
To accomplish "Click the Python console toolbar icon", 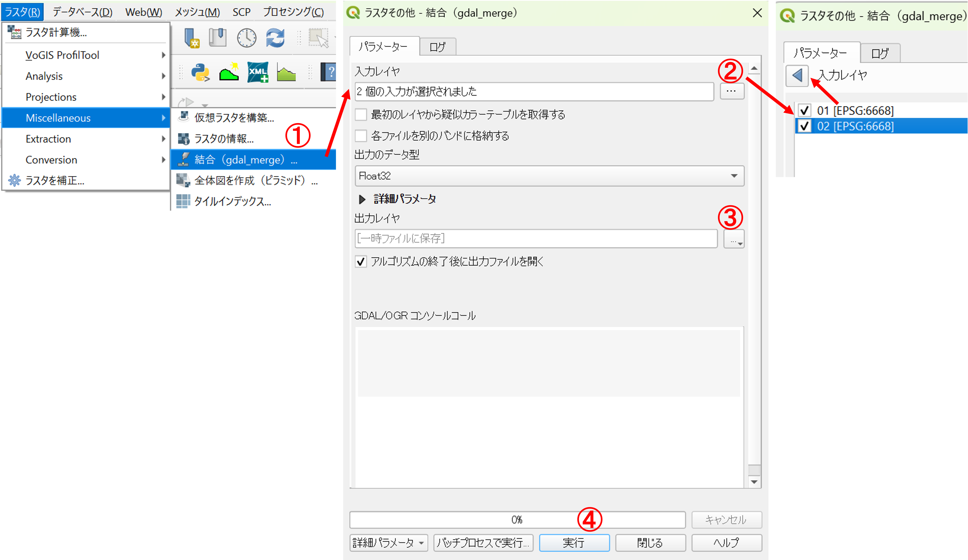I will pyautogui.click(x=200, y=73).
